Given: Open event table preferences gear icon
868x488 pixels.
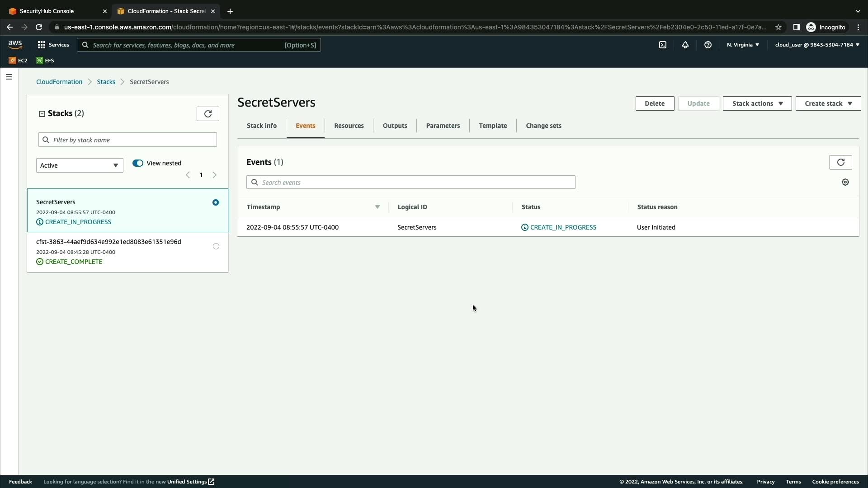Looking at the screenshot, I should (x=845, y=182).
